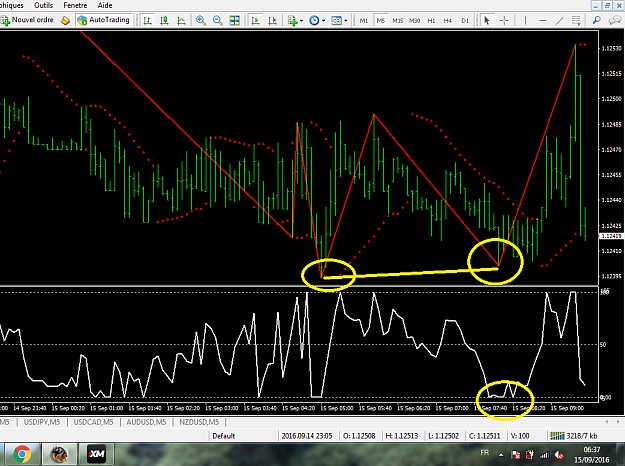This screenshot has height=466, width=625.
Task: Toggle the AutoTrading button
Action: point(104,20)
